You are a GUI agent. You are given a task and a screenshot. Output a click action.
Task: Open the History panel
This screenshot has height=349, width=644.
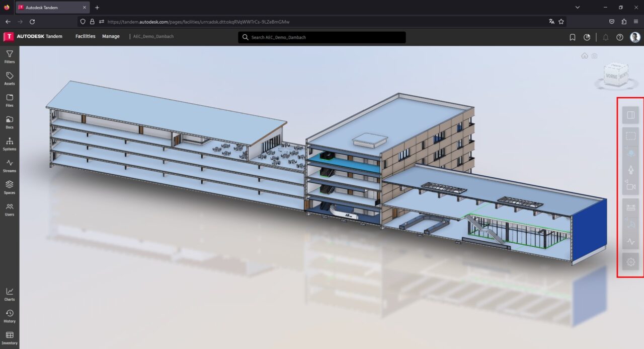point(10,316)
